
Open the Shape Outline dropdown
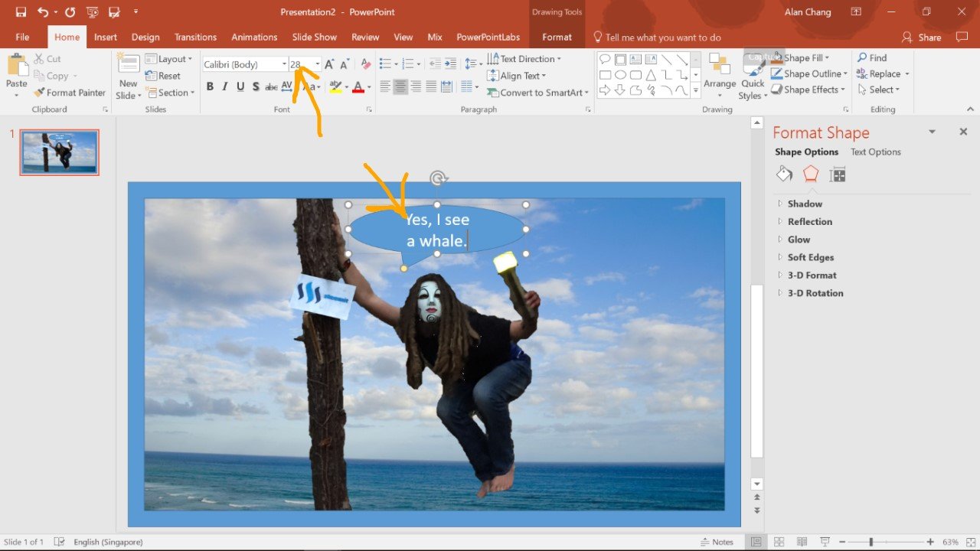click(810, 73)
